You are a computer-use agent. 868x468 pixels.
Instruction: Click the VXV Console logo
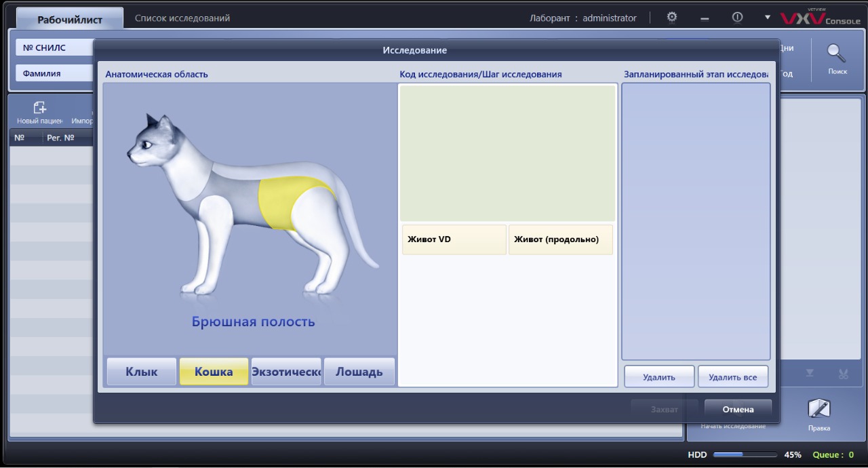(x=820, y=18)
